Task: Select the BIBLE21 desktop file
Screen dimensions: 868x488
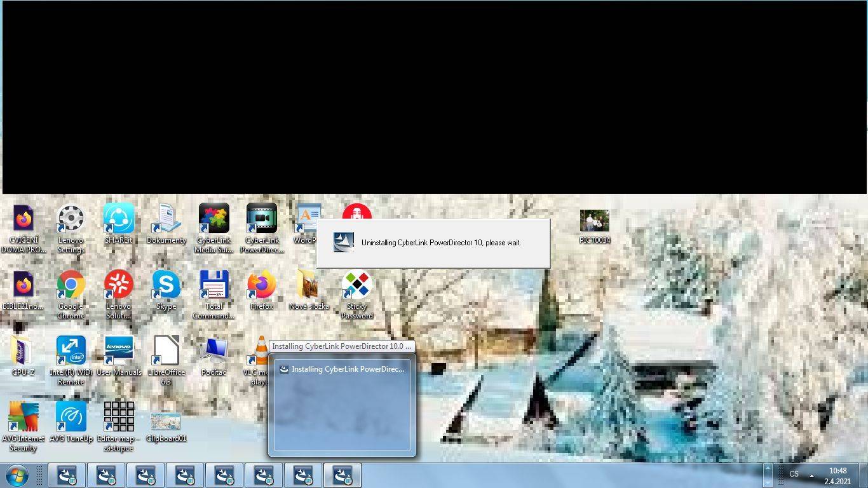Action: click(24, 290)
